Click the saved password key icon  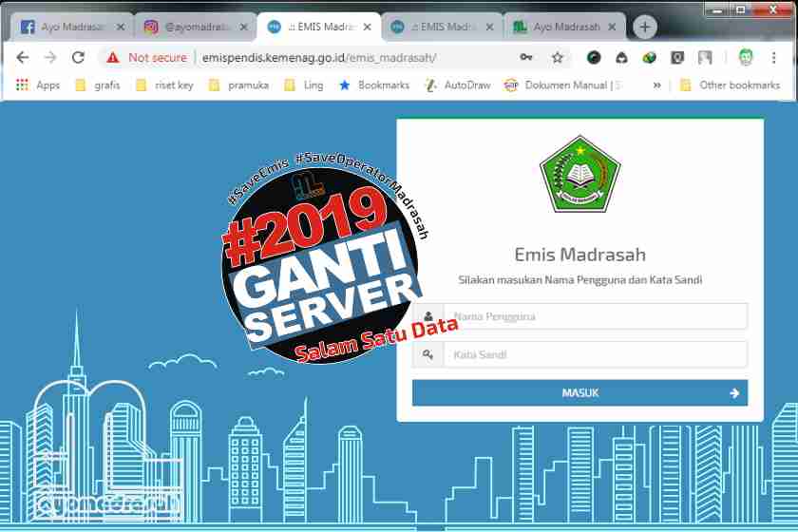click(x=525, y=57)
